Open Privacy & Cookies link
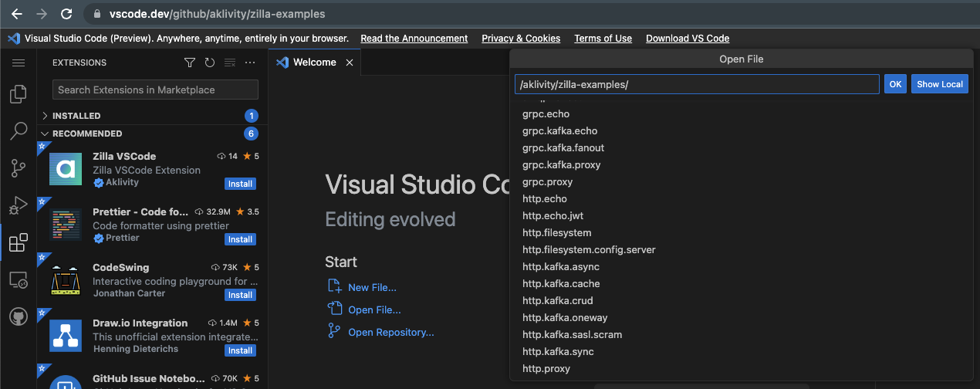The width and height of the screenshot is (980, 389). pyautogui.click(x=521, y=39)
